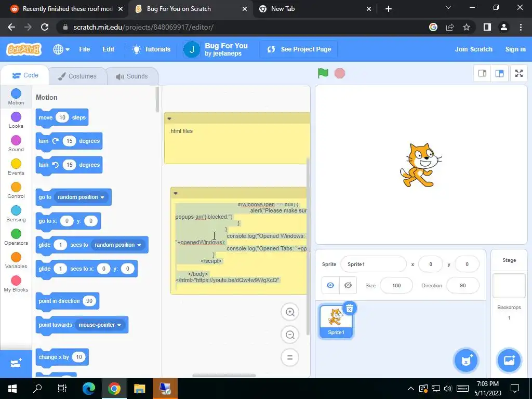
Task: Collapse the script code comment
Action: pyautogui.click(x=176, y=193)
